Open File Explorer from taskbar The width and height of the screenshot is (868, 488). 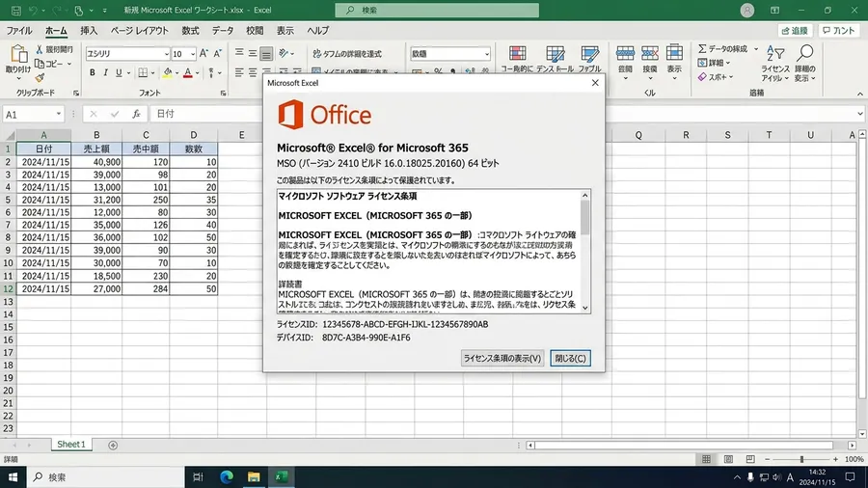254,477
